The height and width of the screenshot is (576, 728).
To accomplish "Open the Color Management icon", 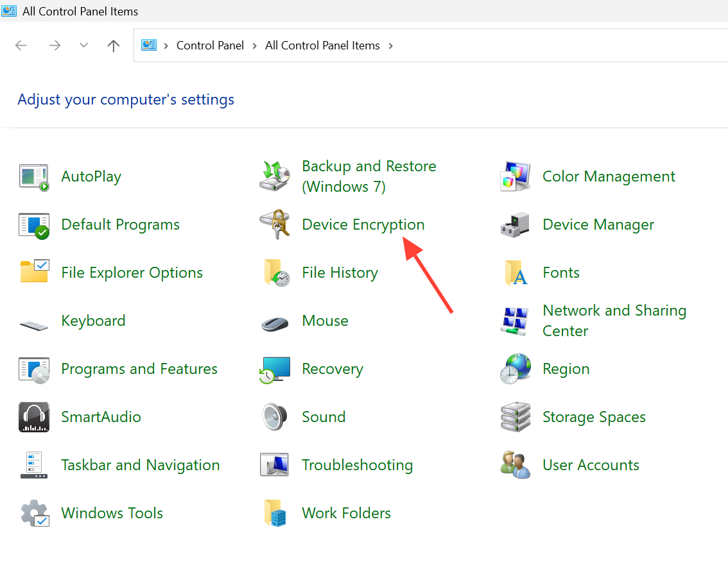I will tap(516, 176).
